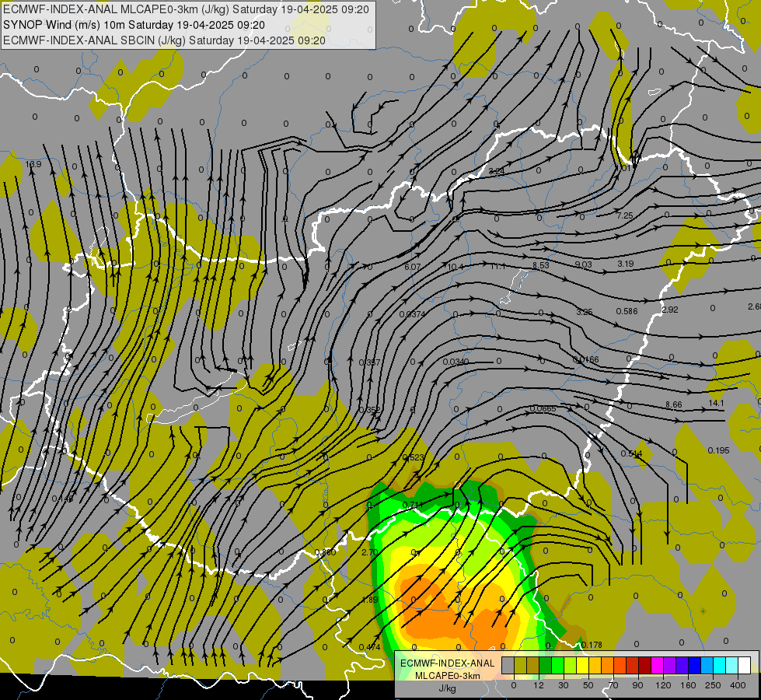Select the legend scale label 250
Image resolution: width=761 pixels, height=700 pixels.
(713, 685)
